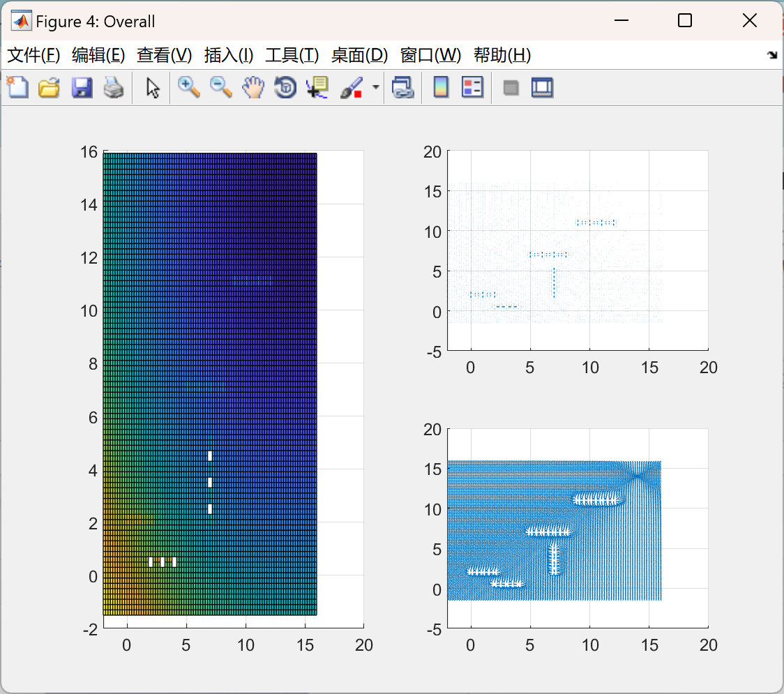784x694 pixels.
Task: Click the top-right scatter plot axes
Action: pyautogui.click(x=578, y=250)
